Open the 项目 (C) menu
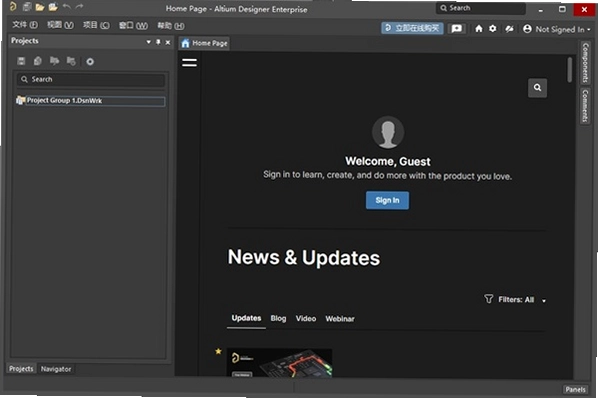Screen dimensions: 598x398 click(x=96, y=25)
